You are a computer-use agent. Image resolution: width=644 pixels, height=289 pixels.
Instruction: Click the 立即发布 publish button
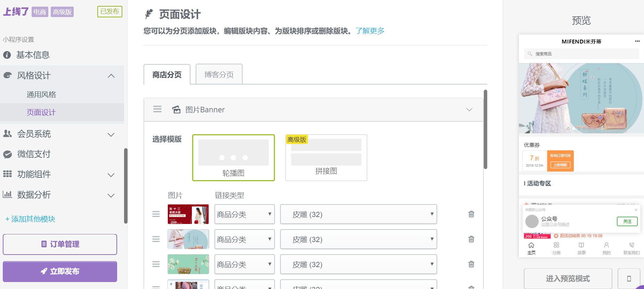(60, 272)
